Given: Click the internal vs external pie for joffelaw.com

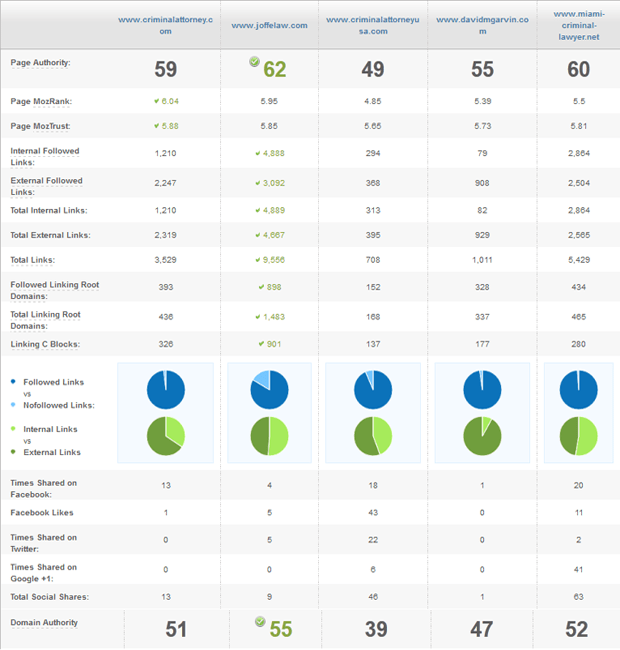Looking at the screenshot, I should click(269, 436).
